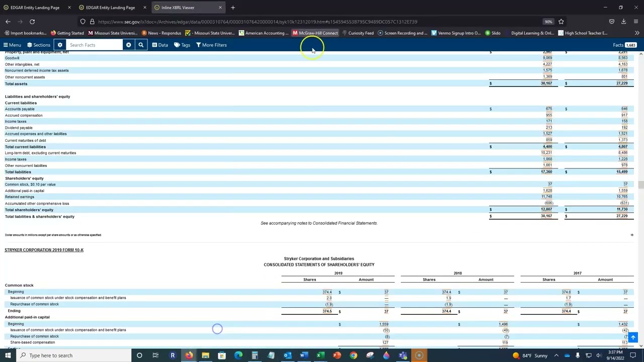
Task: Click 2019 beginning shares 374.4 value
Action: 327,292
